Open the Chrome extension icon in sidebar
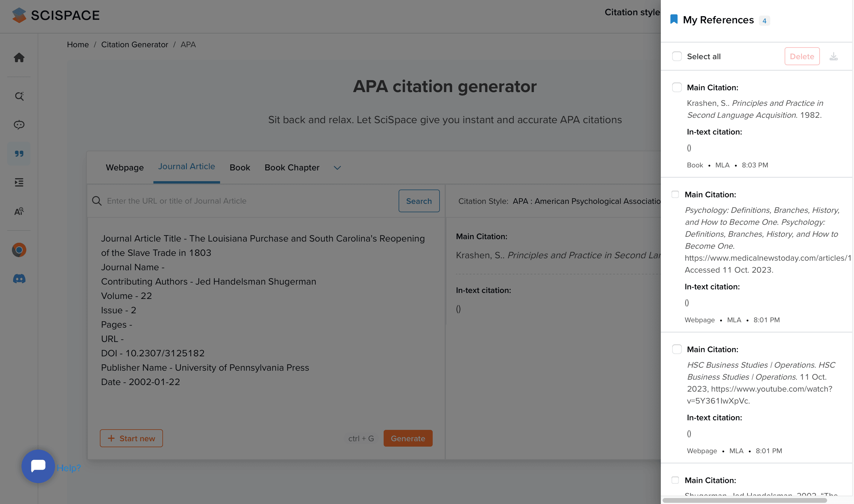 pos(19,250)
